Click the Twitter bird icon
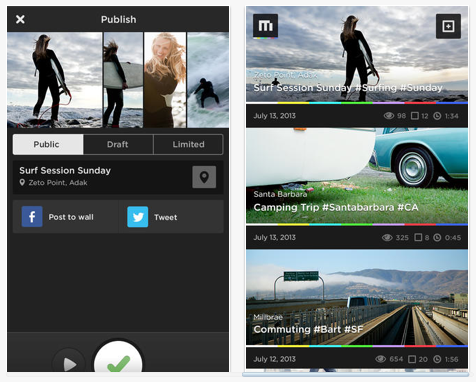476x382 pixels. pos(138,217)
